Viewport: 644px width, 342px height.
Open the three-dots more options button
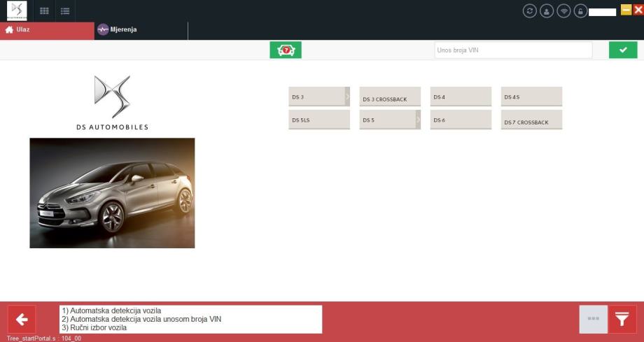594,319
